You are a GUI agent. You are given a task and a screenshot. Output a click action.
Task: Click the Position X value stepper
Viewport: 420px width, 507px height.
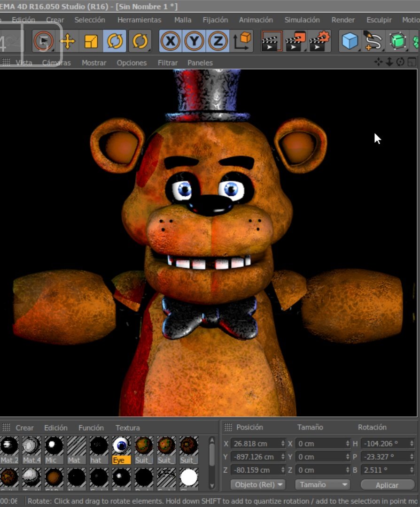[283, 444]
